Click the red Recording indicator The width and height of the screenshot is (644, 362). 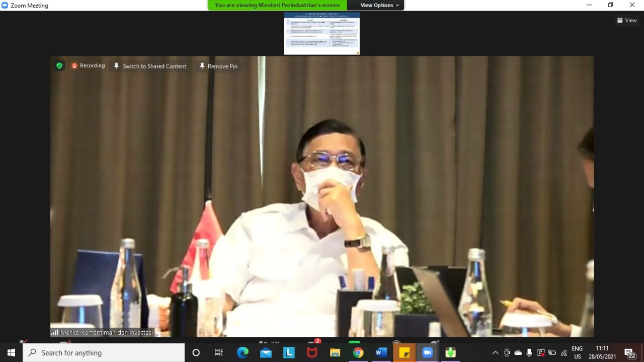(x=88, y=66)
